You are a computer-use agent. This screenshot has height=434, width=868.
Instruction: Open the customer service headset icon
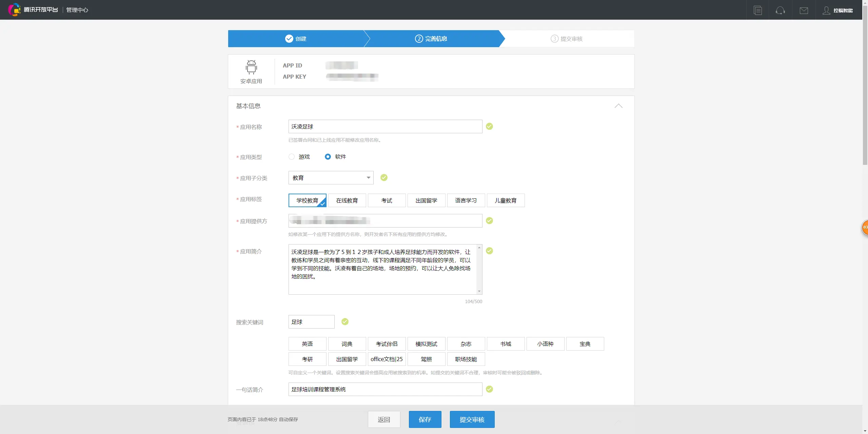tap(780, 10)
